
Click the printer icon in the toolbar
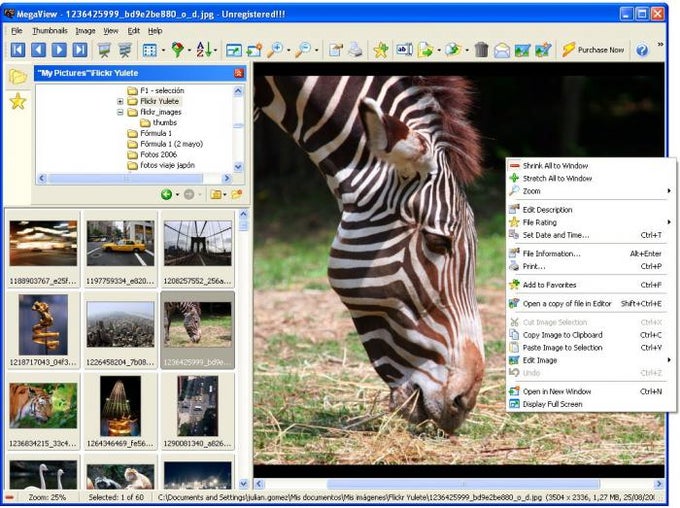354,49
